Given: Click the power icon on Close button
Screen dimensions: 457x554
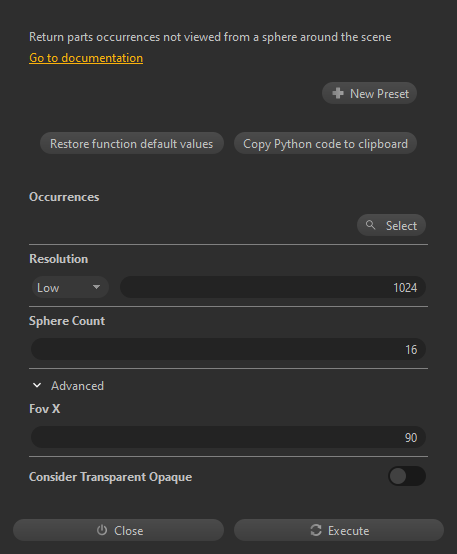Looking at the screenshot, I should [102, 530].
